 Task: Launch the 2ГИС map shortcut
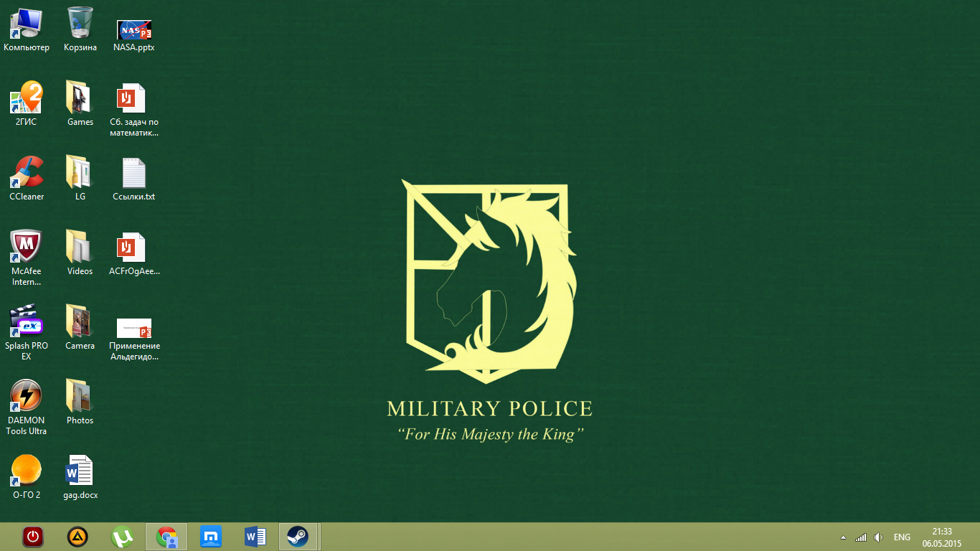[x=27, y=104]
